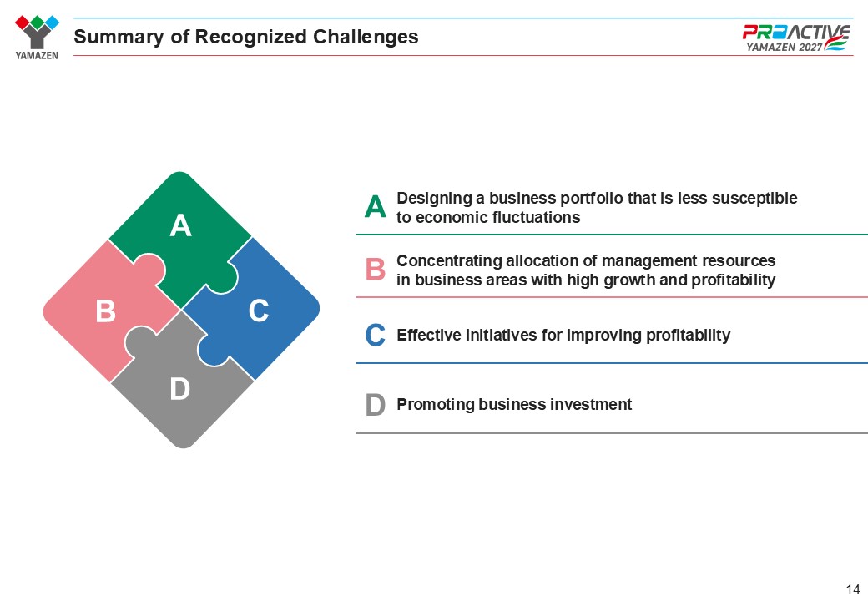
Task: Click the green underline beneath item A
Action: 612,235
